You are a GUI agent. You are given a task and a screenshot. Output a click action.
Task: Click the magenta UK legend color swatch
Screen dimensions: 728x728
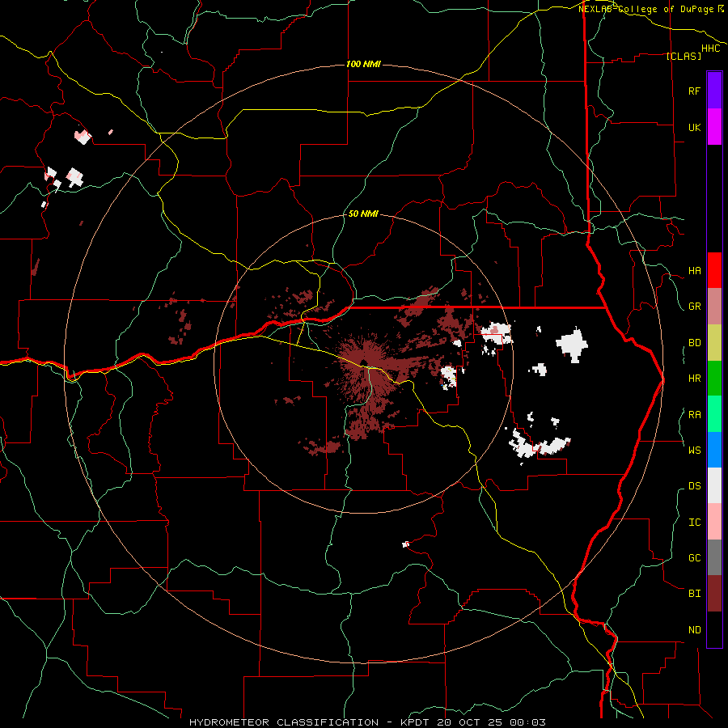(x=714, y=126)
